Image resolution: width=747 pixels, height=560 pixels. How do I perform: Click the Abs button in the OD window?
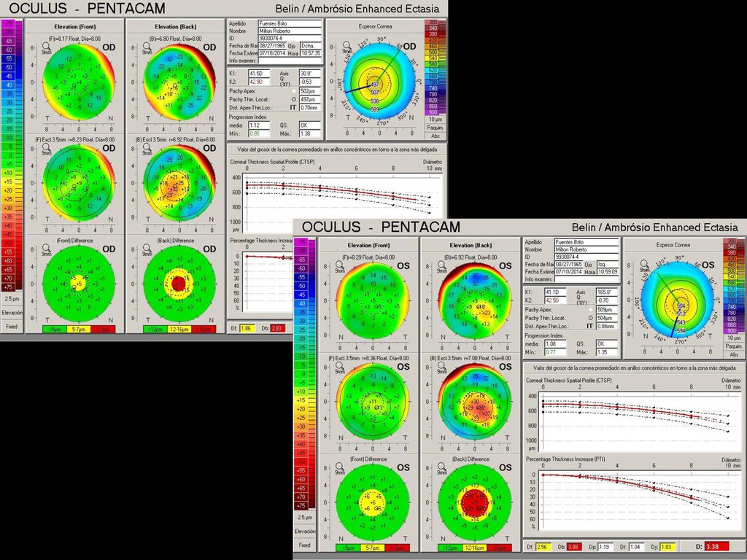(x=436, y=136)
